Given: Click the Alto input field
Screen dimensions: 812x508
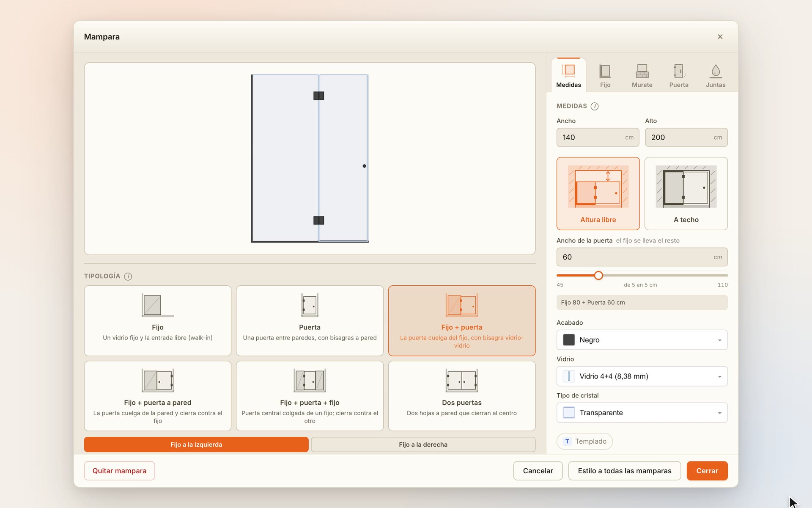Looking at the screenshot, I should point(686,138).
